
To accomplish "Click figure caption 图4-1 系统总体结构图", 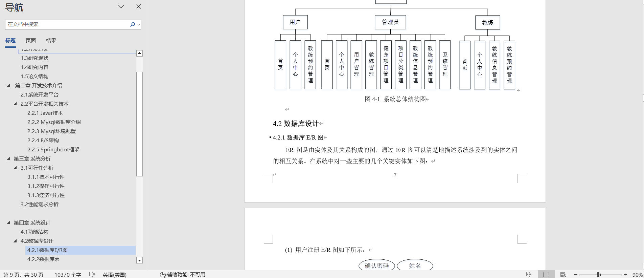I will pos(395,99).
